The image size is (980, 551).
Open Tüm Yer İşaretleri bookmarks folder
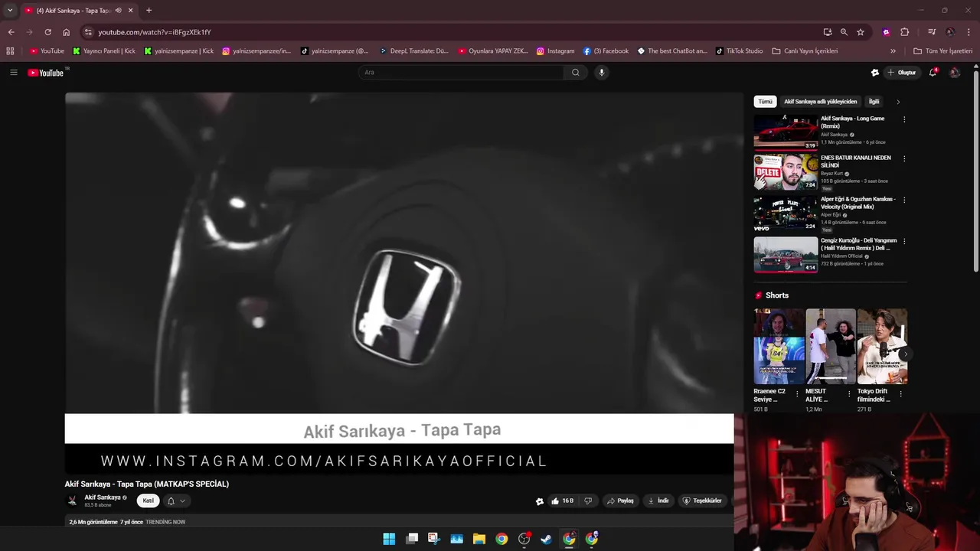pos(943,51)
